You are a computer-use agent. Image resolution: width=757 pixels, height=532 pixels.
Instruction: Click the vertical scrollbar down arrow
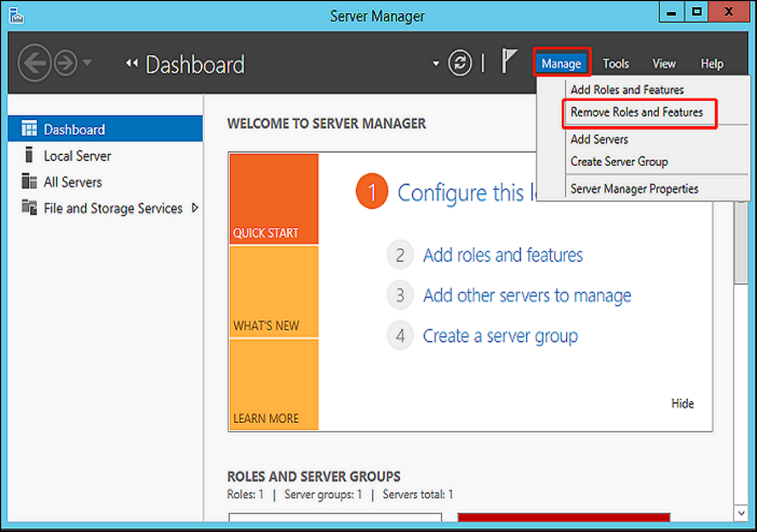(x=741, y=512)
